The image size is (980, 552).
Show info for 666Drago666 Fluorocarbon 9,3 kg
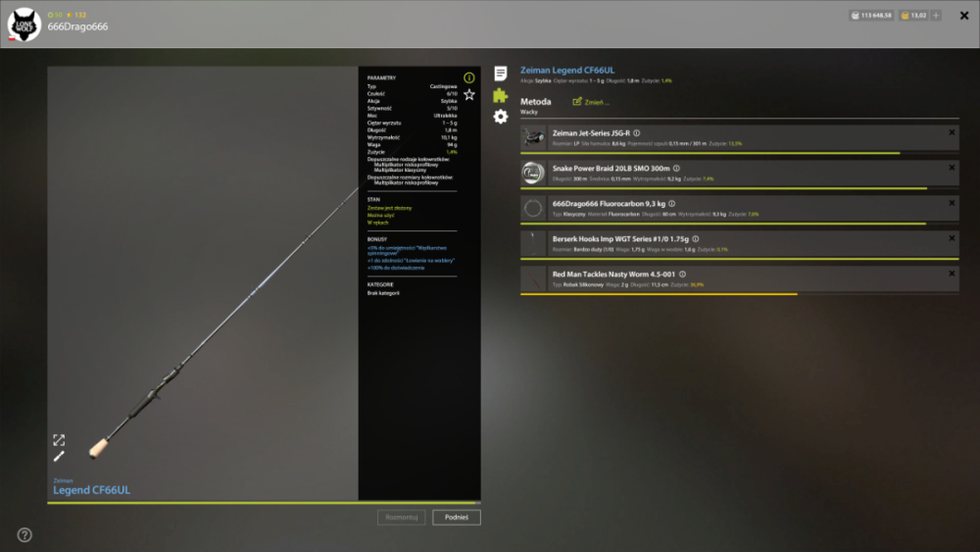672,204
